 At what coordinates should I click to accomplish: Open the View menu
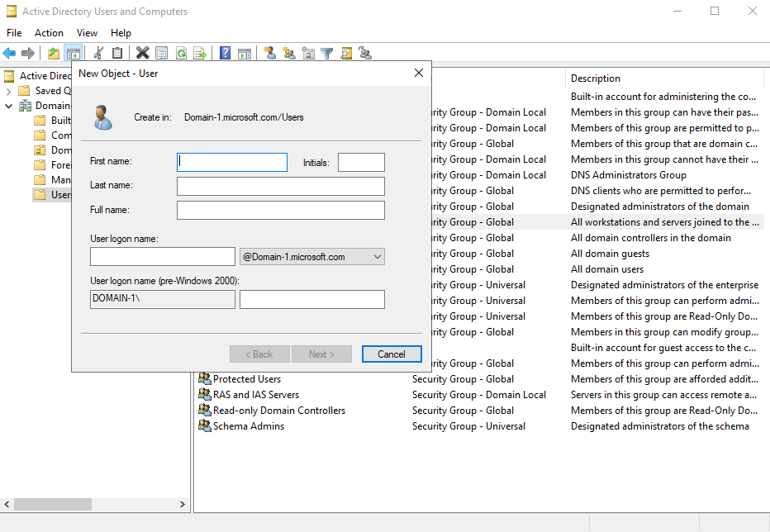[x=87, y=33]
